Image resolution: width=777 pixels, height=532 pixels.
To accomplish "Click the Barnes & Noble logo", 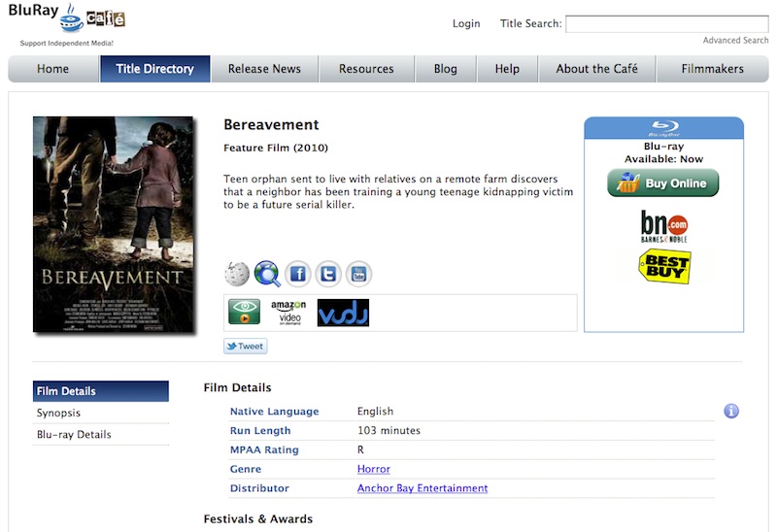I will point(663,225).
